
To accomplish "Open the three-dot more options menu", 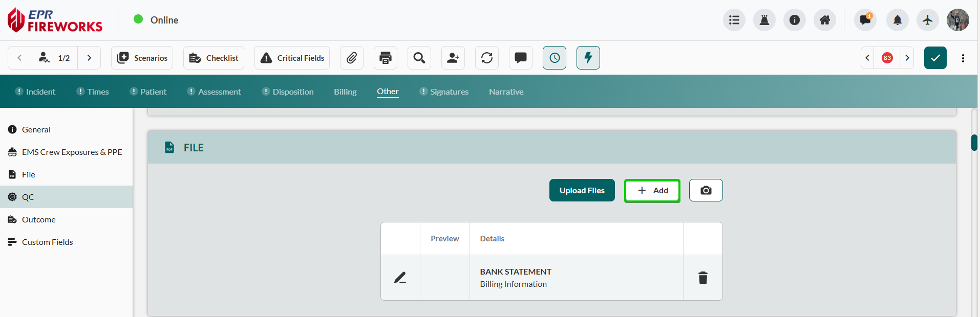I will 963,58.
